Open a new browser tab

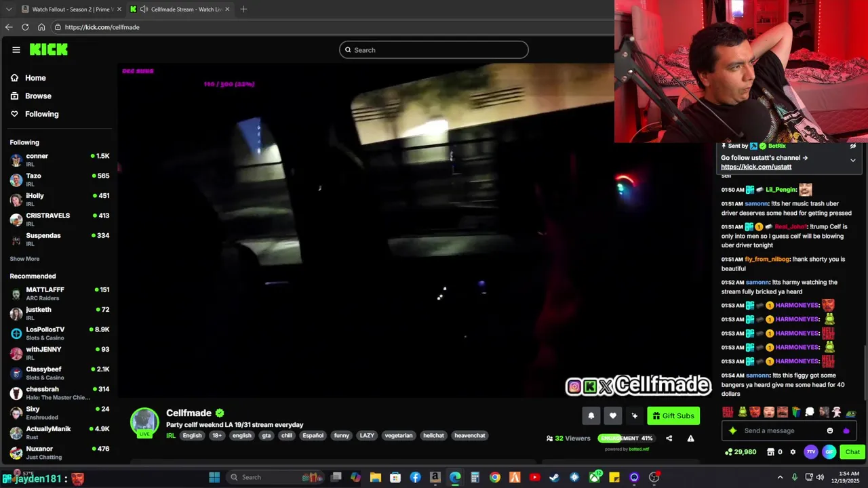(x=243, y=9)
